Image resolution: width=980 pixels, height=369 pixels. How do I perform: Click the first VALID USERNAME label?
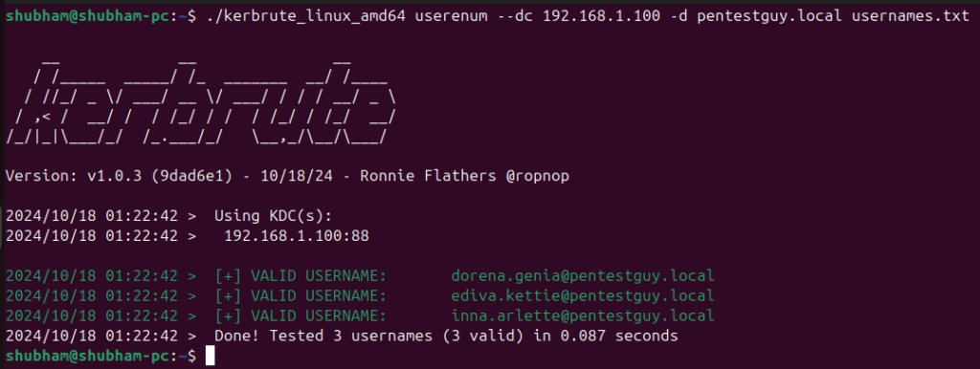point(319,276)
